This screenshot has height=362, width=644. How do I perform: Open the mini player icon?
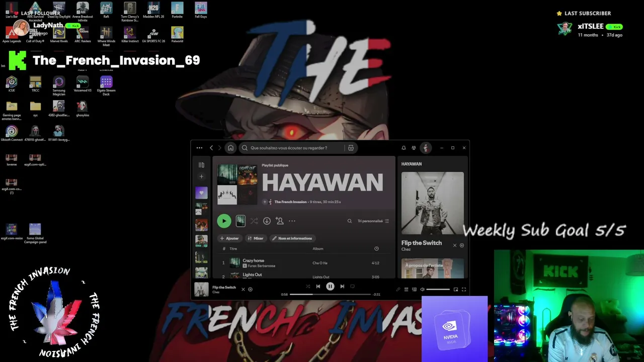click(456, 290)
